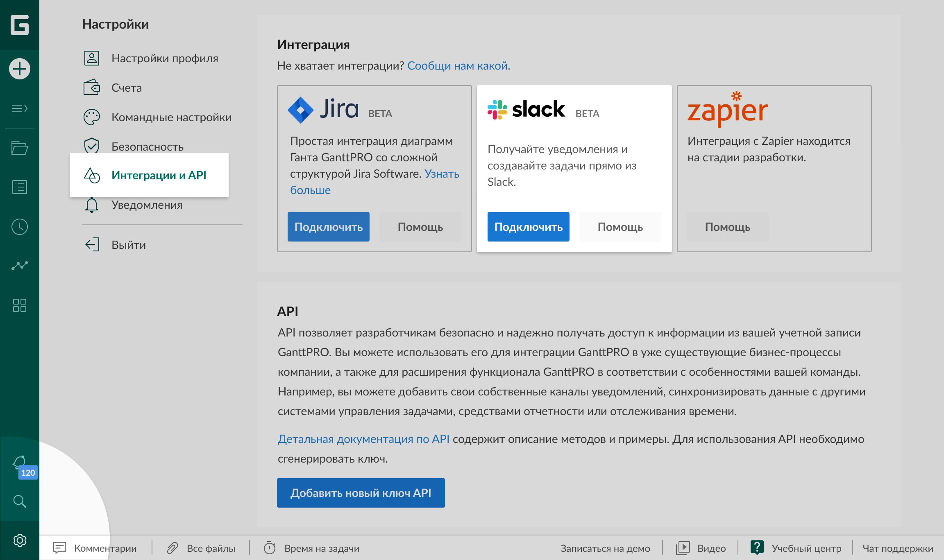Open the projects folder icon in sidebar

(19, 148)
